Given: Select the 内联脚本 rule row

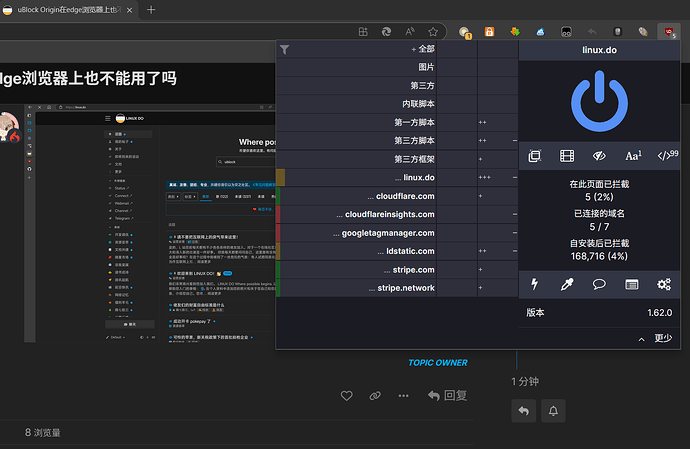Looking at the screenshot, I should click(356, 104).
